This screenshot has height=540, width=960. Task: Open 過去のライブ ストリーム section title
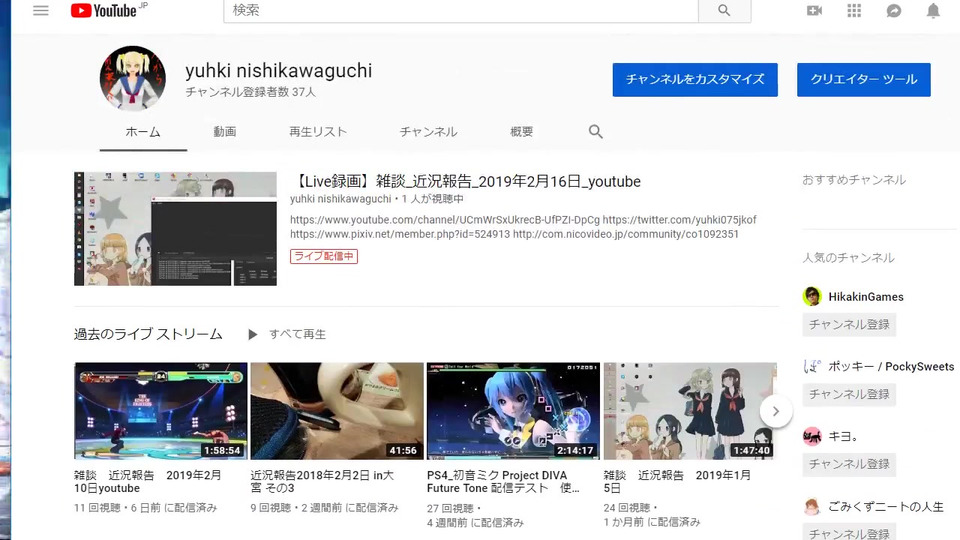click(148, 334)
